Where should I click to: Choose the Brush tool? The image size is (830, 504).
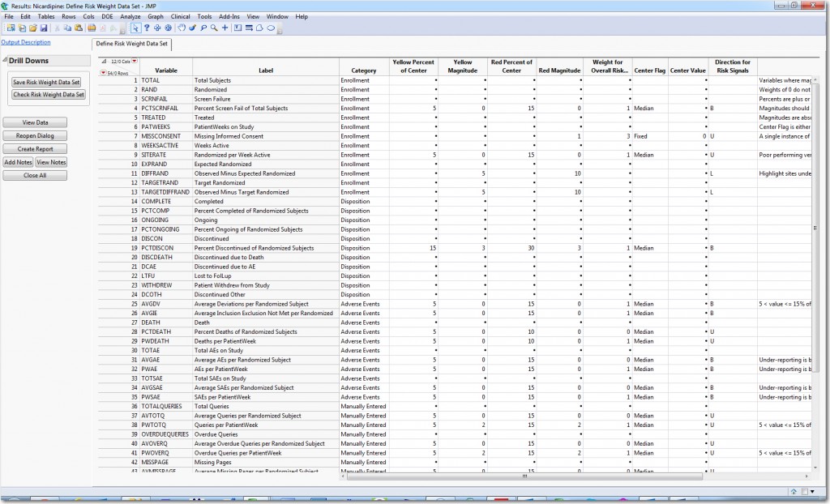tap(192, 28)
